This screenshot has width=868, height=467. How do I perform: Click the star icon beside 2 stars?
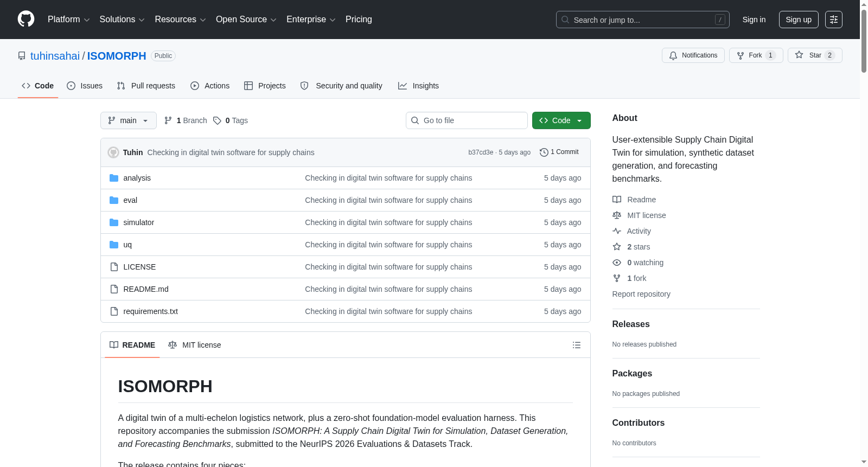[x=617, y=247]
